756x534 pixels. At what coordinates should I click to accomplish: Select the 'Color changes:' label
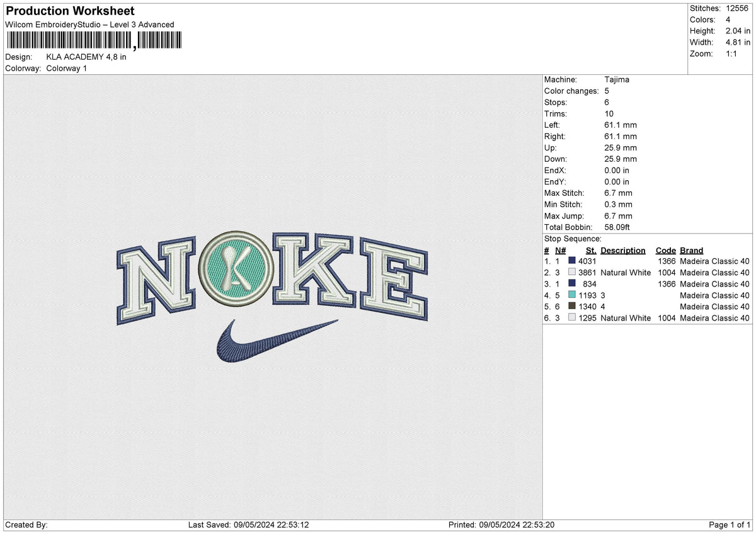click(571, 91)
